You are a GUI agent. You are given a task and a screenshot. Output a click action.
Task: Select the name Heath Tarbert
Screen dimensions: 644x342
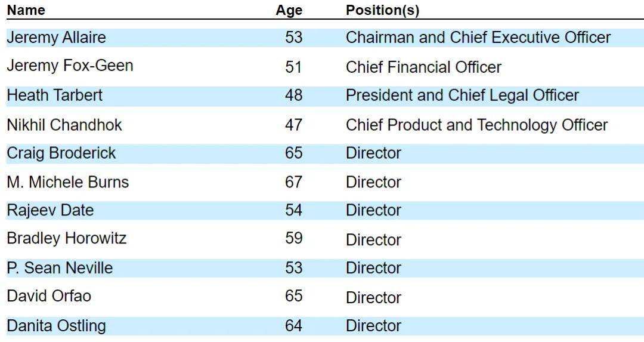(54, 95)
